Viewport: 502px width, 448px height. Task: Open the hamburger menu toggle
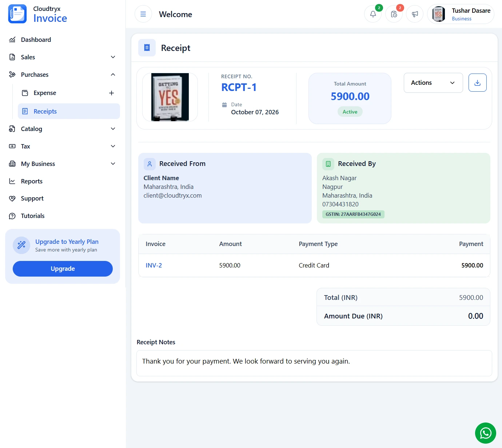(143, 14)
